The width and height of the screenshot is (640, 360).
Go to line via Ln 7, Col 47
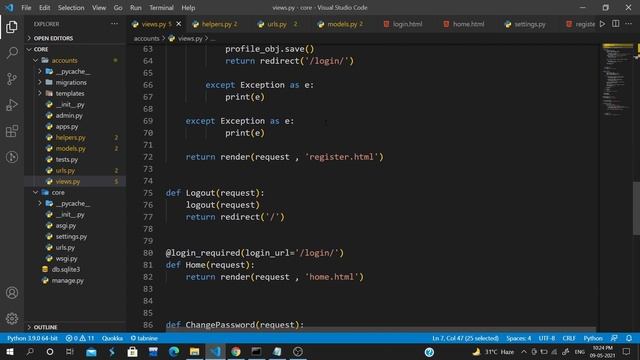pyautogui.click(x=465, y=338)
